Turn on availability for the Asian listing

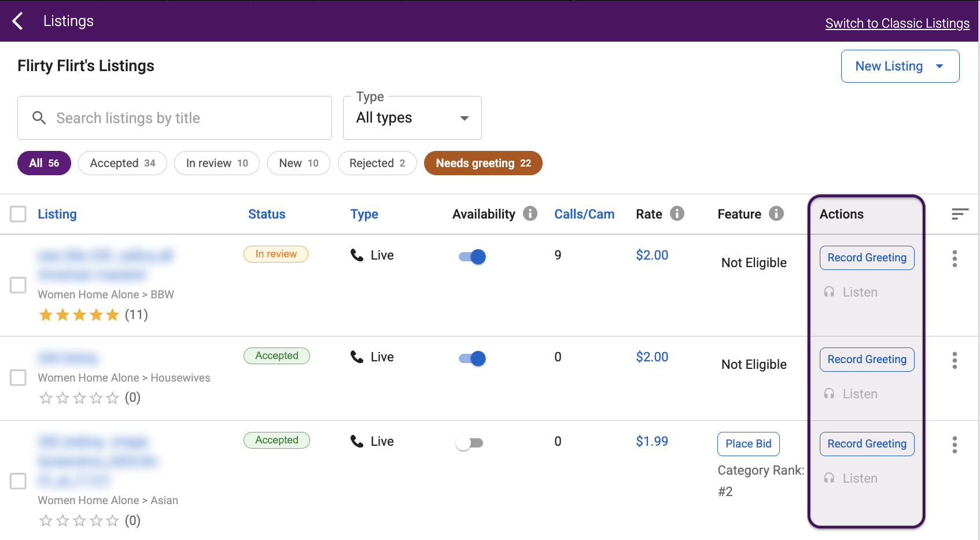click(x=469, y=443)
